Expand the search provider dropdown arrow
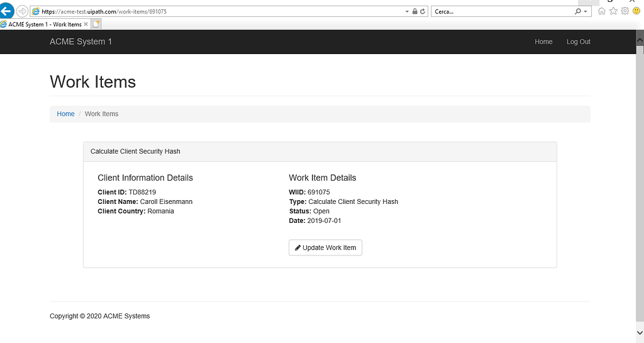The width and height of the screenshot is (644, 343). point(586,11)
